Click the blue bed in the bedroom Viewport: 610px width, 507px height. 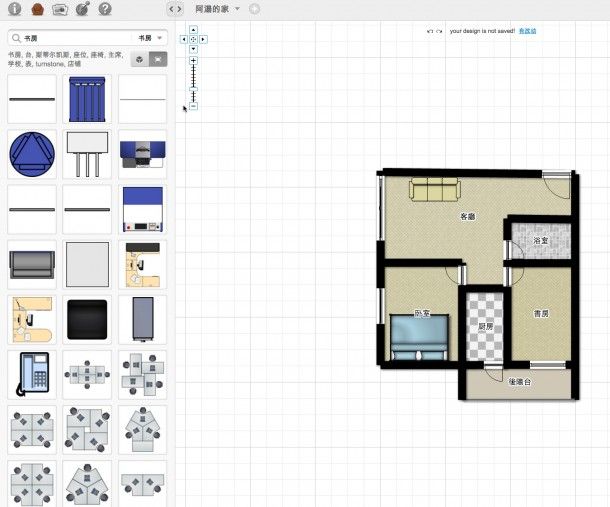click(x=419, y=338)
